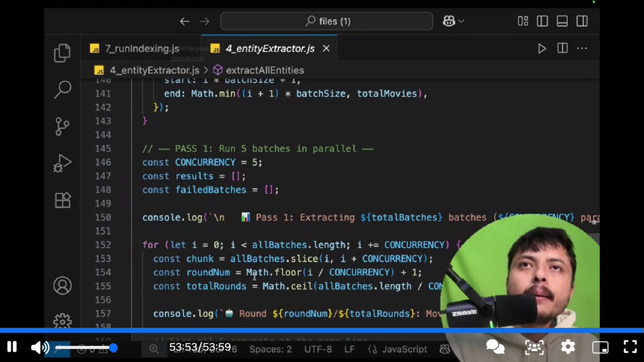Open the Search magnifier in the activity bar
644x362 pixels.
[x=63, y=89]
